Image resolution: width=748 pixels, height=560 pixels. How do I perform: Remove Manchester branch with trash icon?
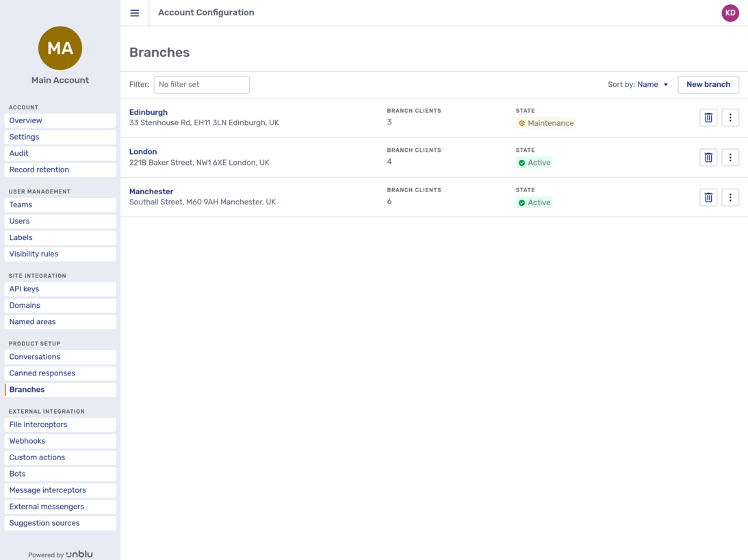click(x=708, y=198)
